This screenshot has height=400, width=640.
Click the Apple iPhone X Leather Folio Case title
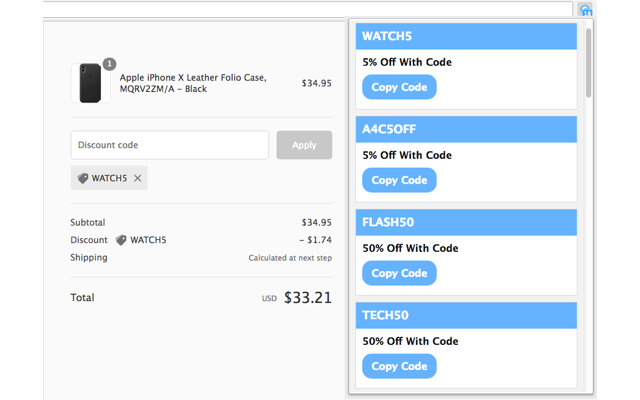coord(193,83)
